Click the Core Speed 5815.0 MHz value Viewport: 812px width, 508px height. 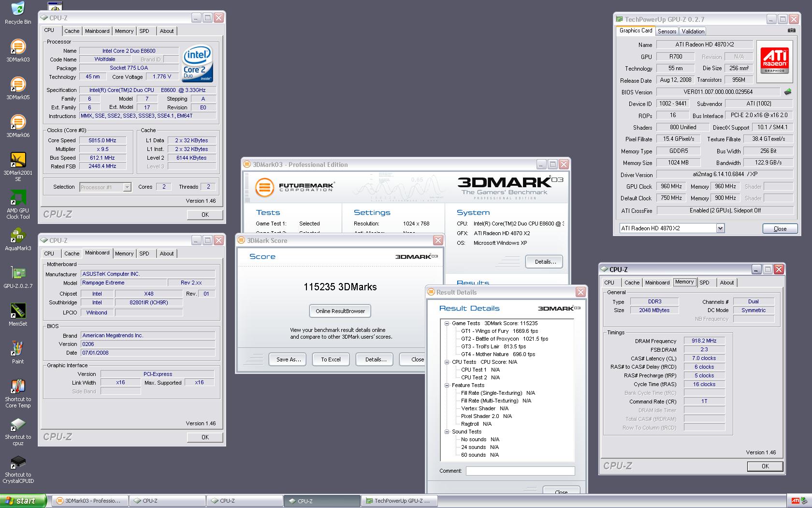click(102, 140)
